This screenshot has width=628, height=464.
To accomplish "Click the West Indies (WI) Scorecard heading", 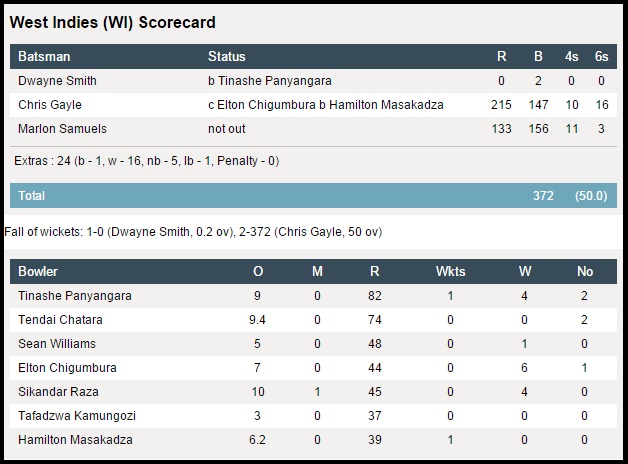I will [x=113, y=22].
